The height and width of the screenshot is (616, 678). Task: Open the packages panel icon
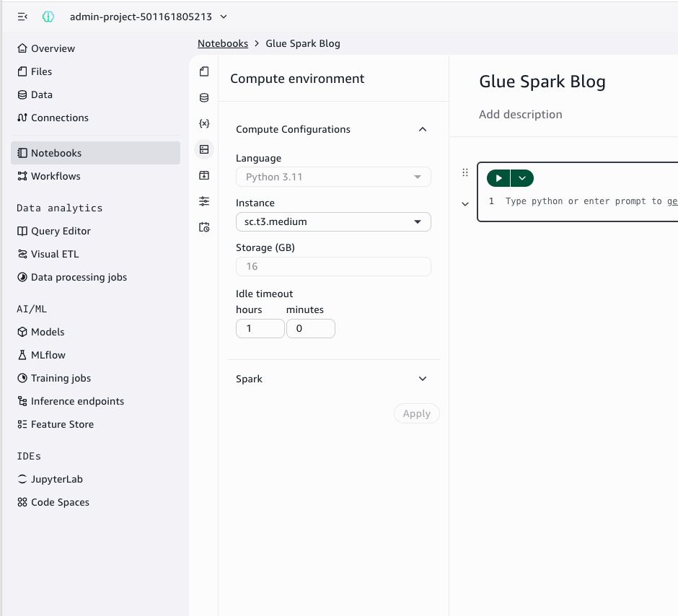[204, 175]
